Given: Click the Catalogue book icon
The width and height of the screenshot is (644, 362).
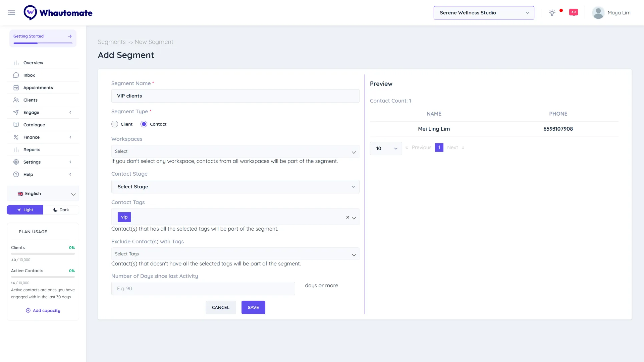Looking at the screenshot, I should click(16, 125).
